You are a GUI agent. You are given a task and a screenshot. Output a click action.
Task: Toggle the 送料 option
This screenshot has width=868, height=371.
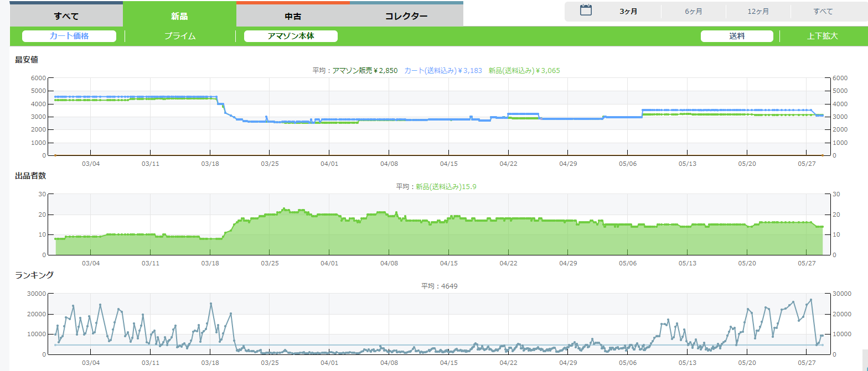[x=737, y=36]
